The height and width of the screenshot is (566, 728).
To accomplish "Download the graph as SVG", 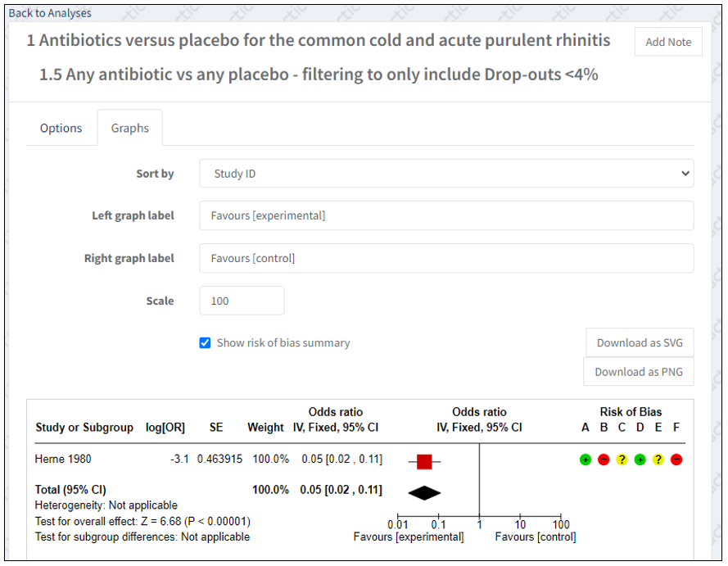I will click(x=640, y=342).
